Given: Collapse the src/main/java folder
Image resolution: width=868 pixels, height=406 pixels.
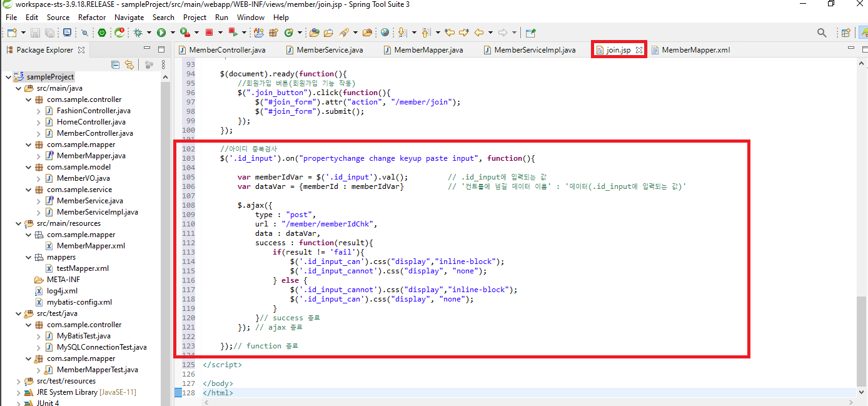Looking at the screenshot, I should (x=18, y=88).
